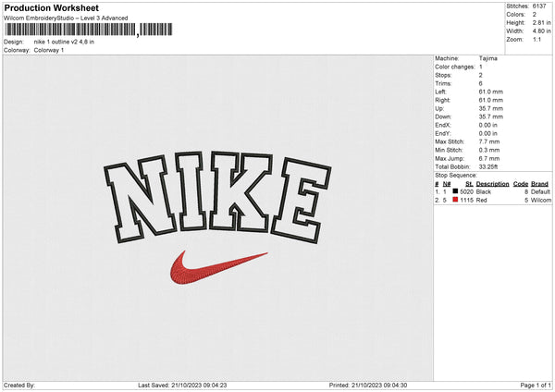Click the 'Last Saved' timestamp

(x=182, y=386)
